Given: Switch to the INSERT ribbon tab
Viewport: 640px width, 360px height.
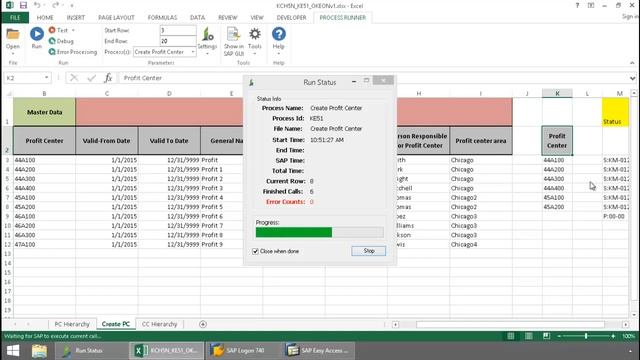Looking at the screenshot, I should pyautogui.click(x=76, y=18).
